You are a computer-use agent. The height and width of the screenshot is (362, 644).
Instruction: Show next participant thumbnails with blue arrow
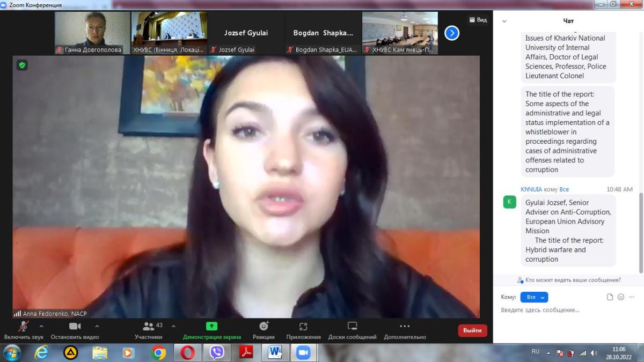[452, 33]
